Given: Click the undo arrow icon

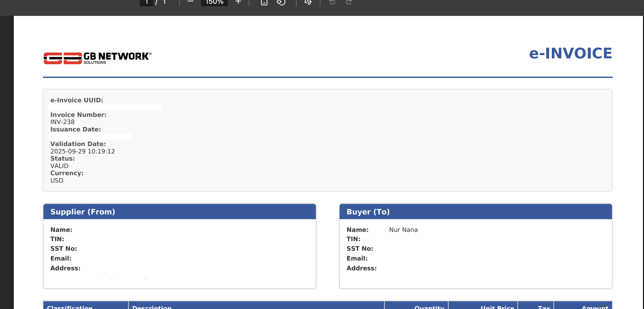Looking at the screenshot, I should [332, 2].
